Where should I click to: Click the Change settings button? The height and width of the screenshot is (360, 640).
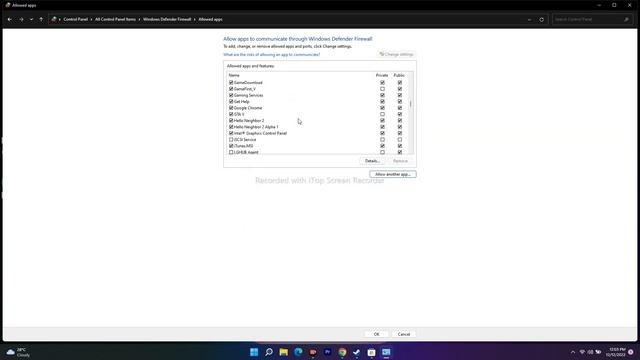[397, 54]
